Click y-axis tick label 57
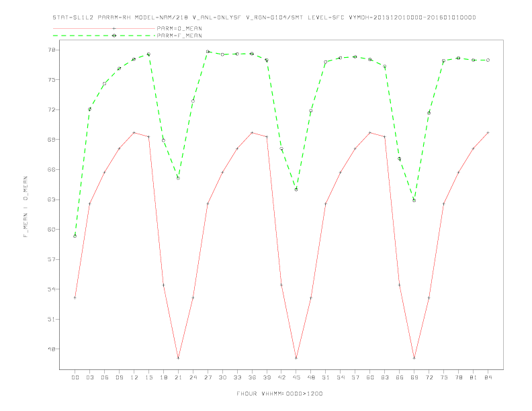The width and height of the screenshot is (532, 411). click(51, 259)
